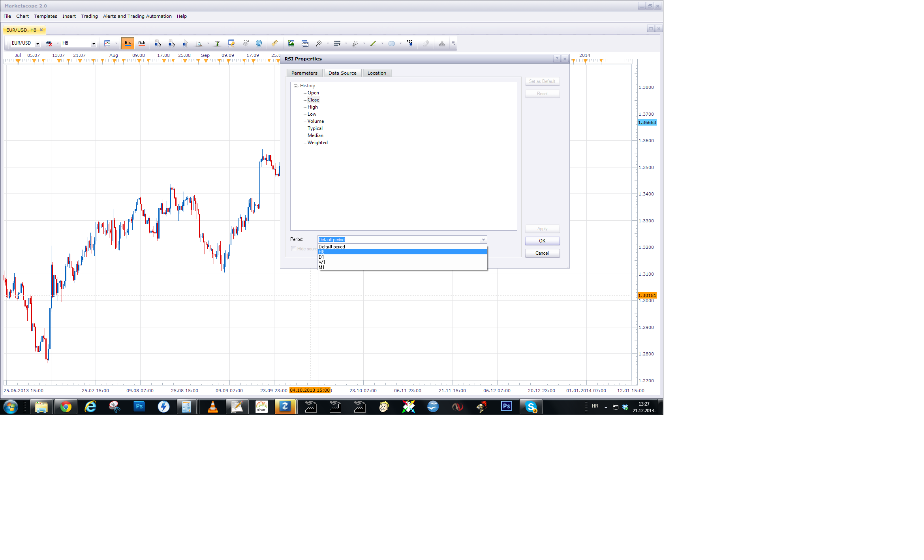Toggle the Ask price button
This screenshot has height=560, width=924.
(x=142, y=43)
